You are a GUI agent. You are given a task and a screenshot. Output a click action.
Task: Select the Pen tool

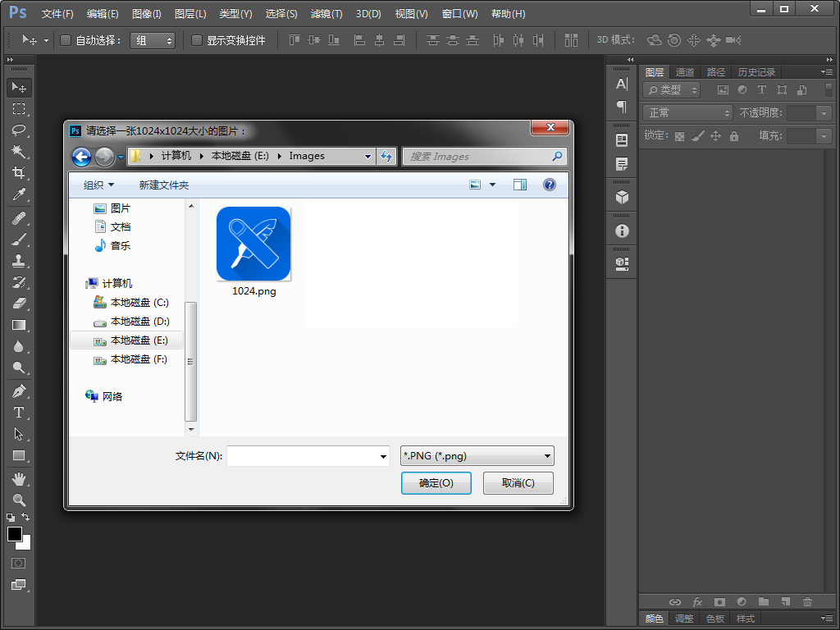[x=19, y=391]
